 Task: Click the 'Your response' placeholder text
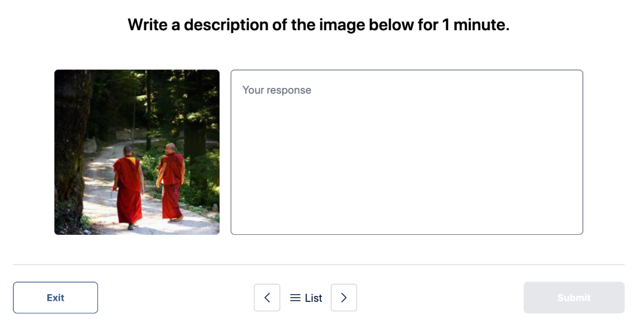[277, 90]
